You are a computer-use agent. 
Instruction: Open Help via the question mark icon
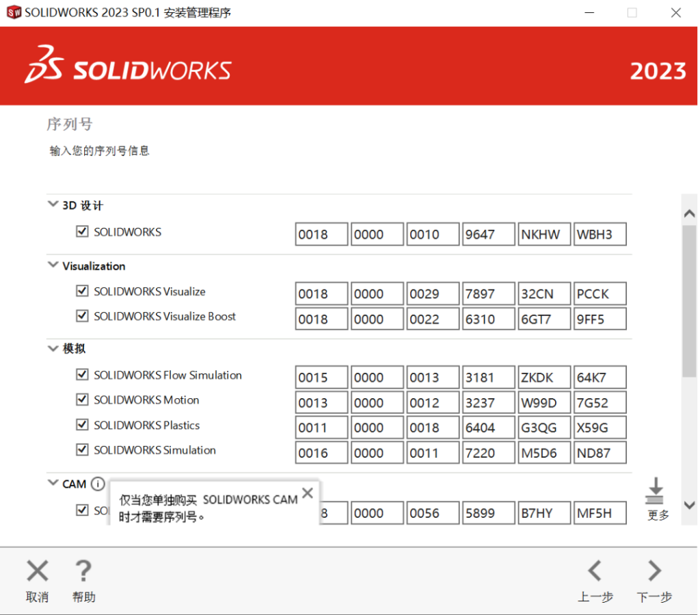[83, 571]
